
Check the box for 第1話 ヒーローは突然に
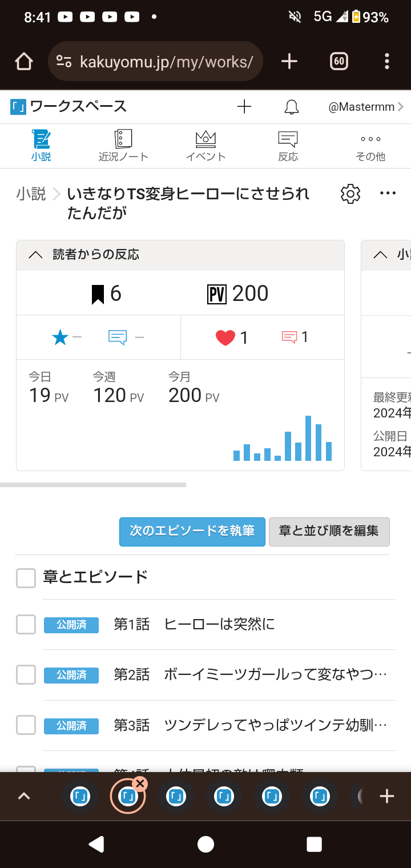(26, 625)
